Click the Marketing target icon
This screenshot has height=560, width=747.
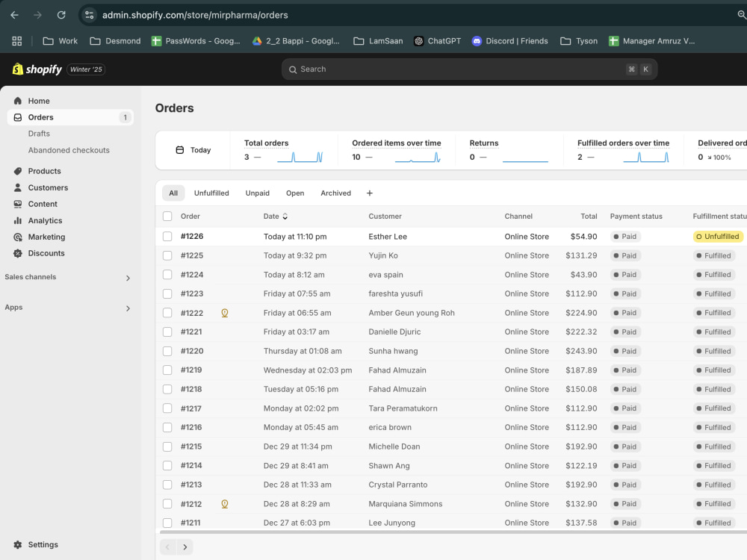(18, 237)
